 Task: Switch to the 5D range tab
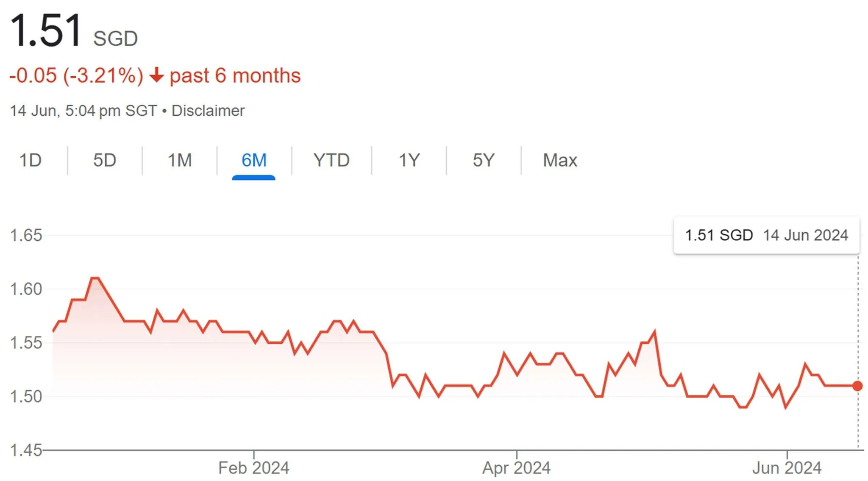[x=105, y=160]
